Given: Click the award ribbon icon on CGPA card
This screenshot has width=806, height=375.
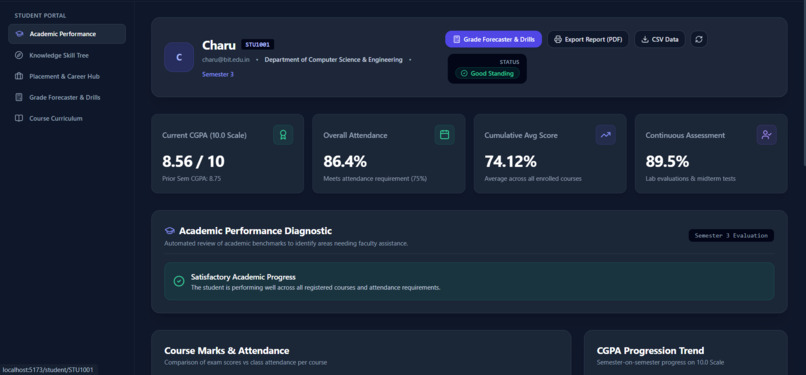Looking at the screenshot, I should [x=283, y=135].
